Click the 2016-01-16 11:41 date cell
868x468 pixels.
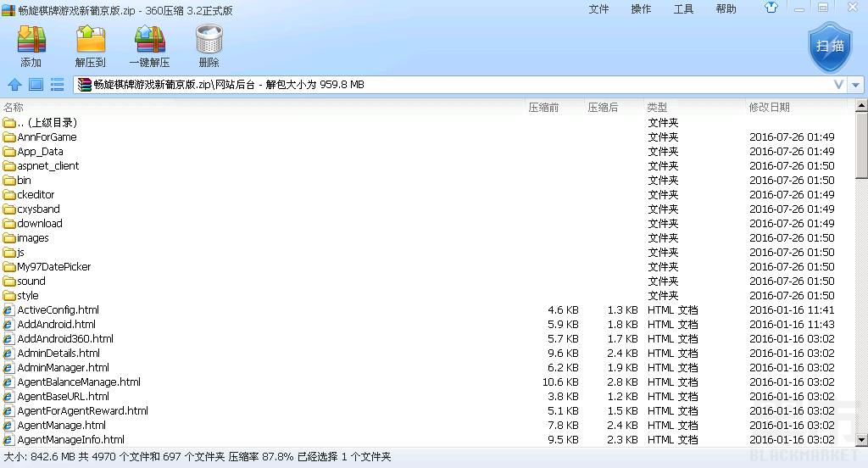(792, 309)
